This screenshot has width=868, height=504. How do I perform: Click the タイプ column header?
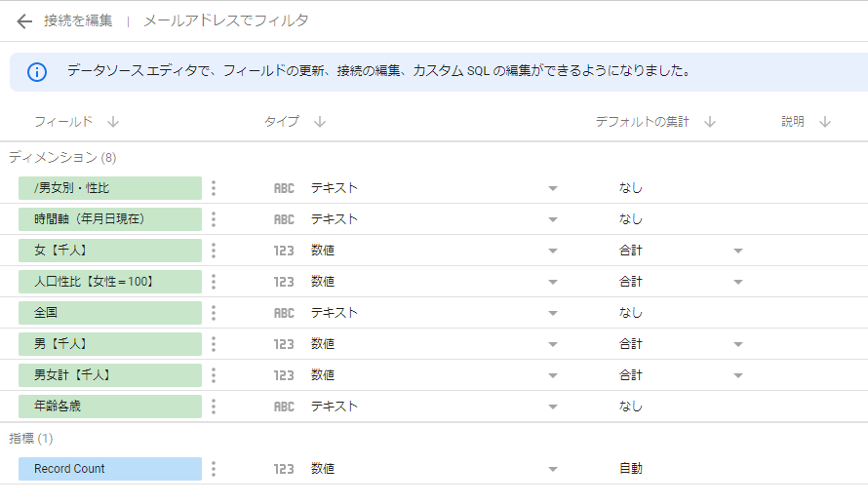click(x=282, y=122)
